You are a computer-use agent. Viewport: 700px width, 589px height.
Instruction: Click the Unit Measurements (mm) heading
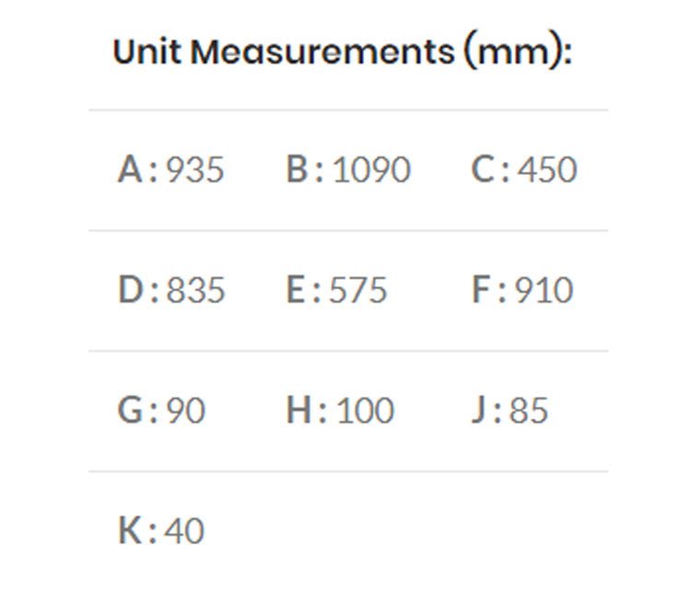pyautogui.click(x=342, y=52)
